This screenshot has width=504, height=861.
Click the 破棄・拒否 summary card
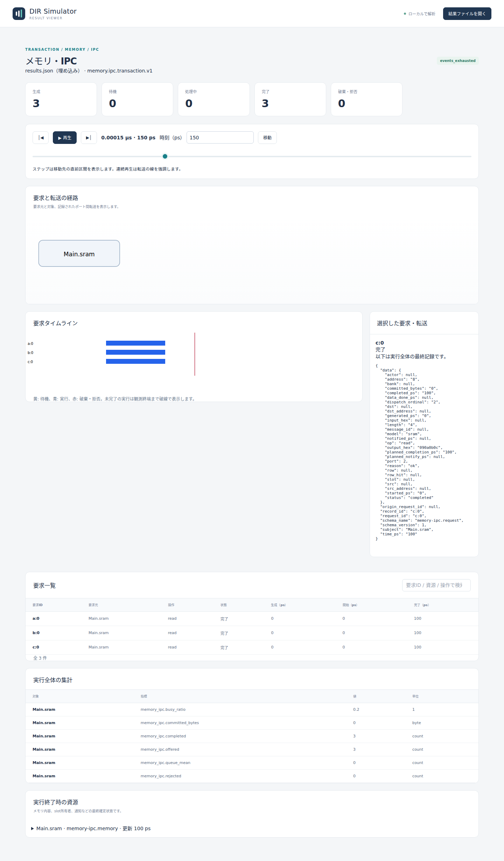pos(366,99)
